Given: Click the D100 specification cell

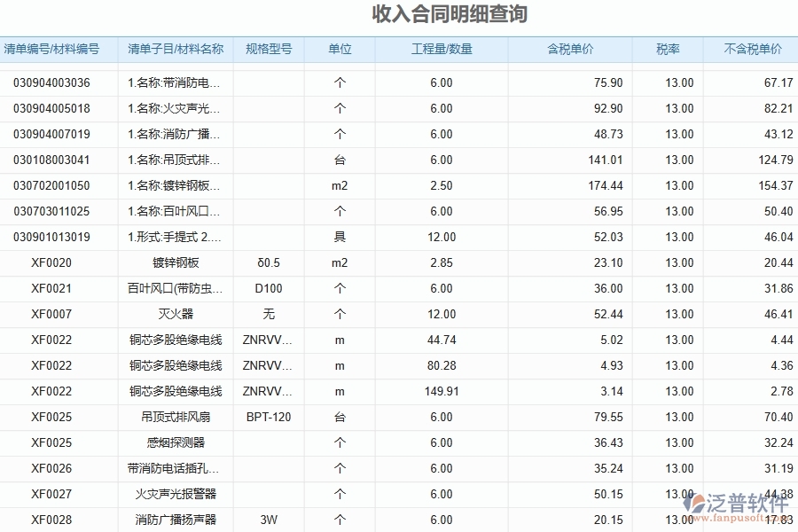Looking at the screenshot, I should tap(269, 288).
